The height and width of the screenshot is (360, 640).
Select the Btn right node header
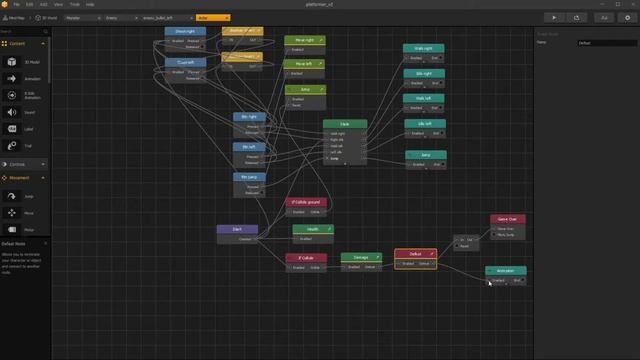(249, 117)
